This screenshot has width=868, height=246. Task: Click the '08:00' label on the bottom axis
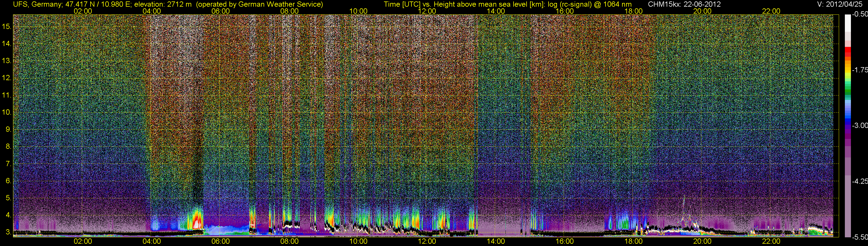[x=289, y=241]
